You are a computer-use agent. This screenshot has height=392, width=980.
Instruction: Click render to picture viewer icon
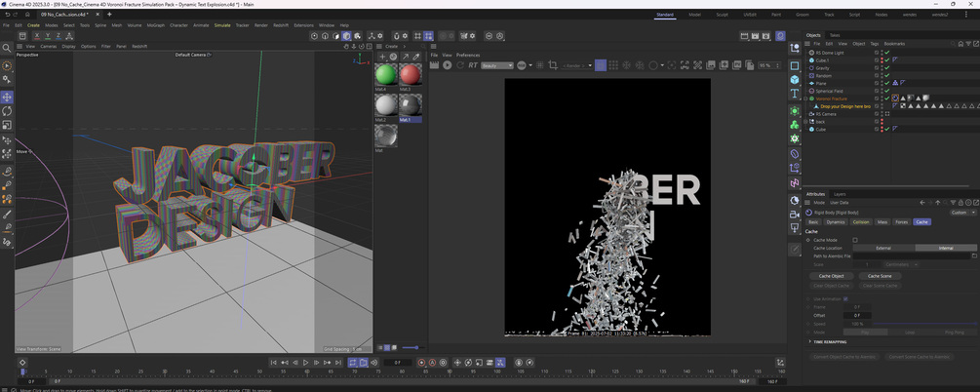755,36
